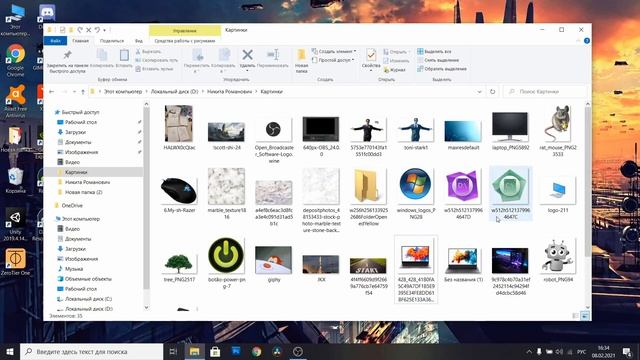The height and width of the screenshot is (360, 640).
Task: Open Средства работы с рисунками tab
Action: tap(184, 41)
